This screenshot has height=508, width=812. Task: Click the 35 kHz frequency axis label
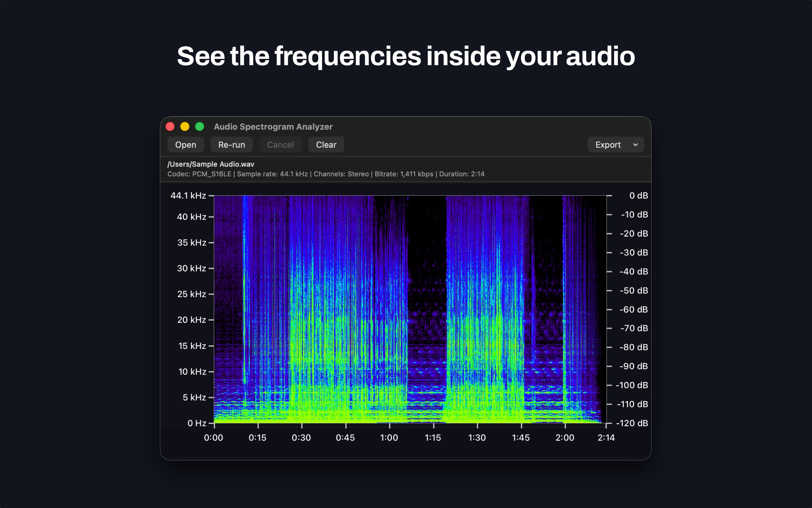click(x=192, y=243)
